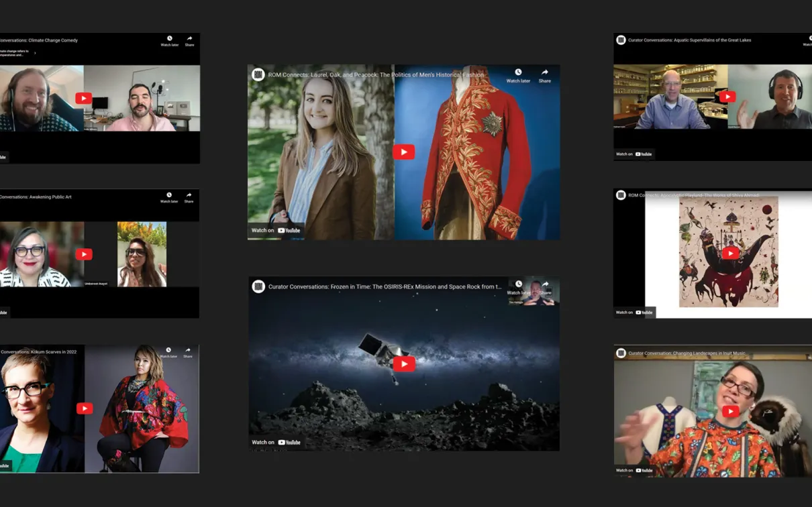The height and width of the screenshot is (507, 812).
Task: Play the Awakening Public Art video
Action: (x=84, y=254)
